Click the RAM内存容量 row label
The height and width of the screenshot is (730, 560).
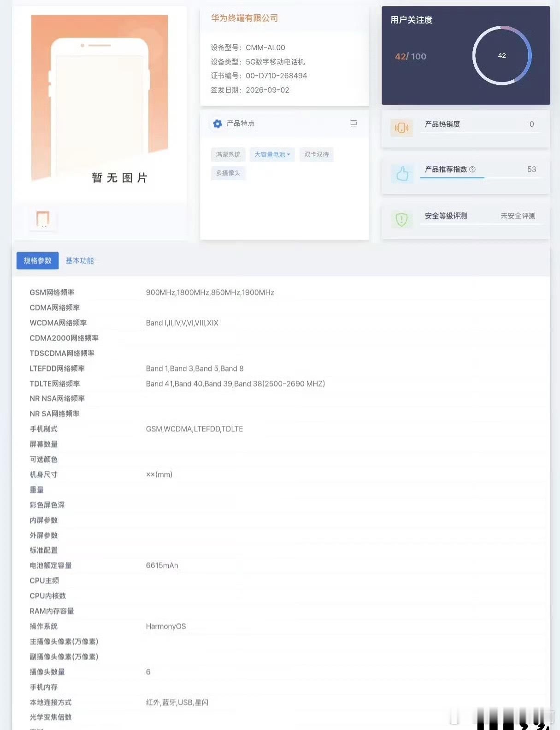[x=52, y=611]
